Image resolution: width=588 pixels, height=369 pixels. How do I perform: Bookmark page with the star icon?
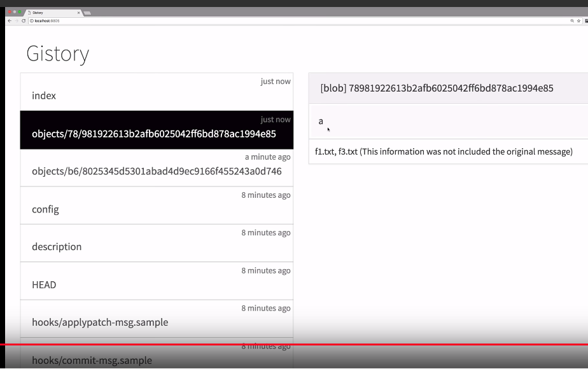coord(578,21)
